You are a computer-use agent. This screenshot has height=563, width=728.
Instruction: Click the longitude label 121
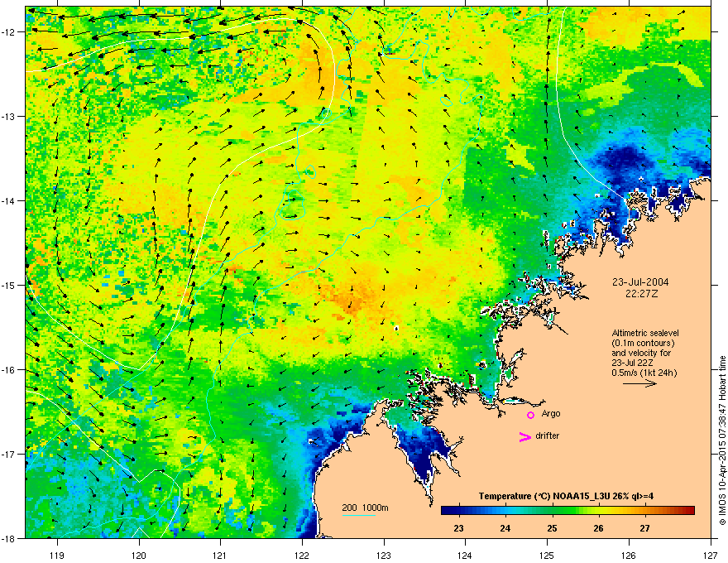click(x=220, y=555)
